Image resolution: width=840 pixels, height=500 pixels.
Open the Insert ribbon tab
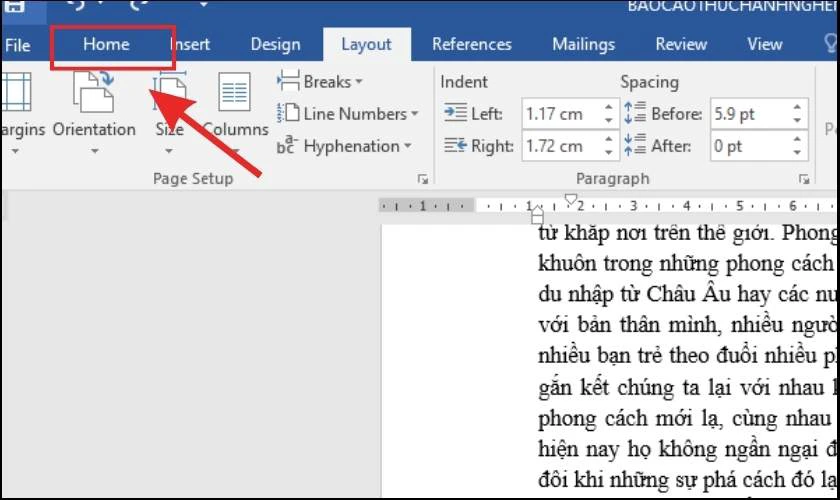pos(191,44)
